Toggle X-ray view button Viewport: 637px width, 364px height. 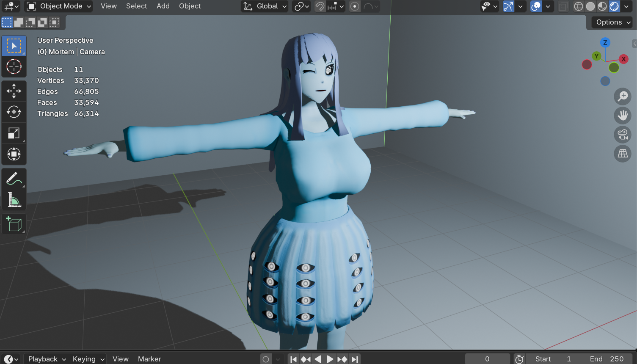563,6
